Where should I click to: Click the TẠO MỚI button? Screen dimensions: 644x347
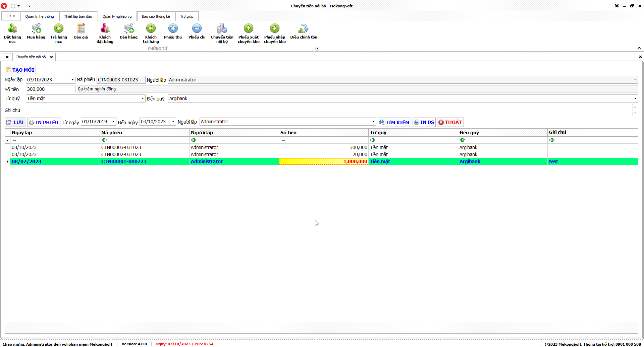[20, 70]
